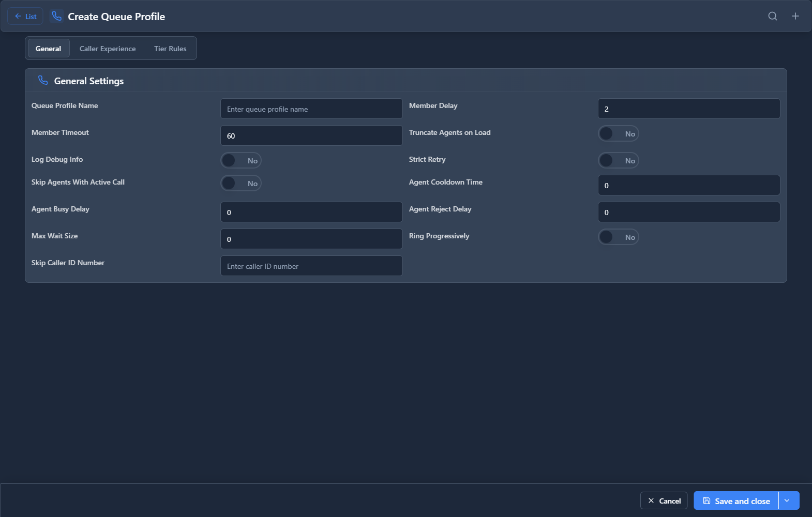The width and height of the screenshot is (812, 517).
Task: Toggle Truncate Agents on Load switch
Action: [619, 133]
